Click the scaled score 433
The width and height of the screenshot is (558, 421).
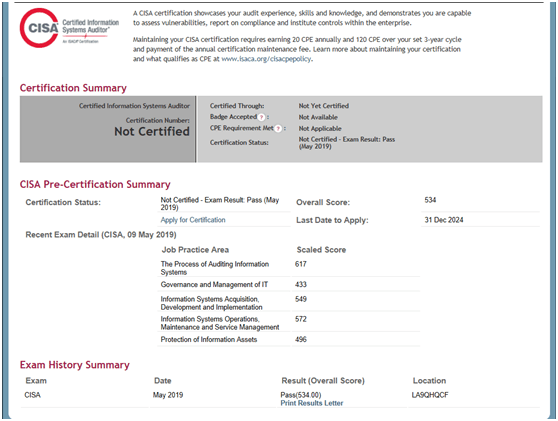(x=301, y=284)
